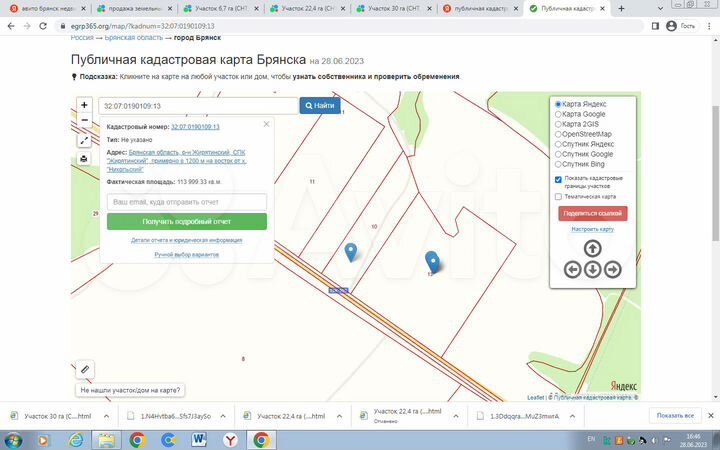The height and width of the screenshot is (450, 720).
Task: Reload the current page
Action: tap(43, 26)
